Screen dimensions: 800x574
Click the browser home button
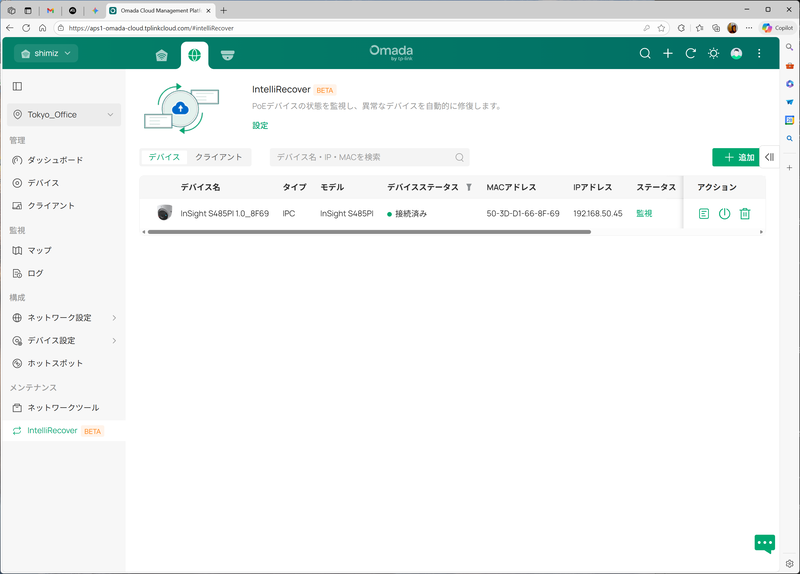(42, 28)
